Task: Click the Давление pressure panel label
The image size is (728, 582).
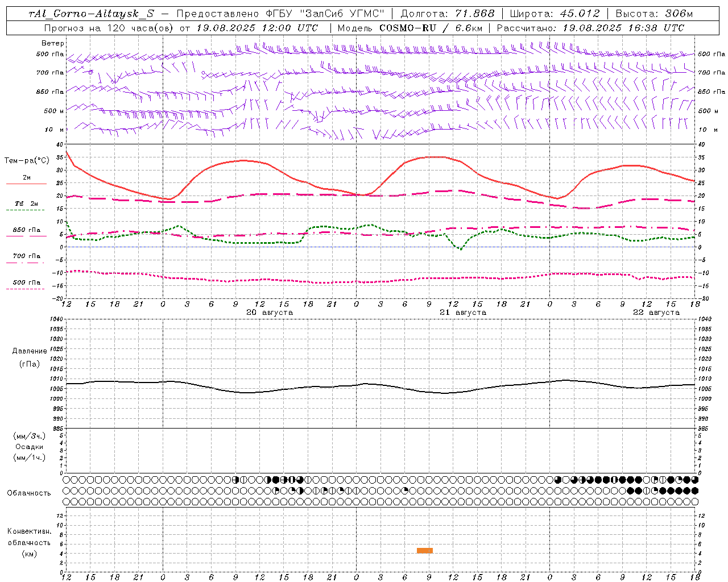Action: (x=30, y=351)
